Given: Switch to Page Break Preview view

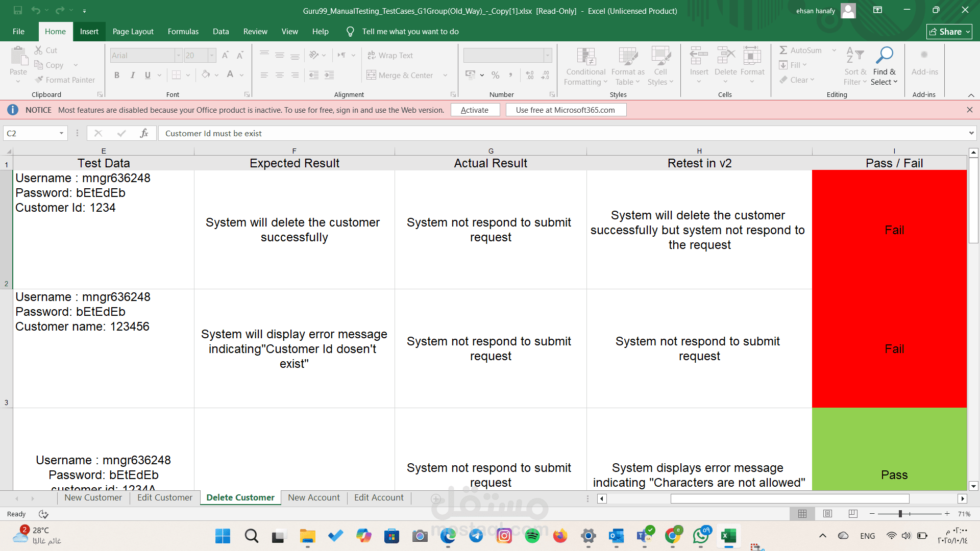Looking at the screenshot, I should tap(852, 514).
